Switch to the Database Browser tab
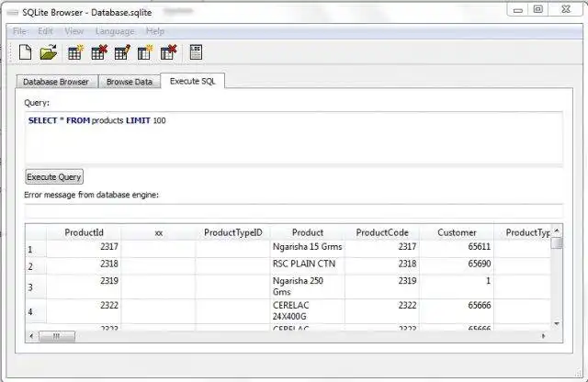The image size is (588, 382). click(56, 82)
